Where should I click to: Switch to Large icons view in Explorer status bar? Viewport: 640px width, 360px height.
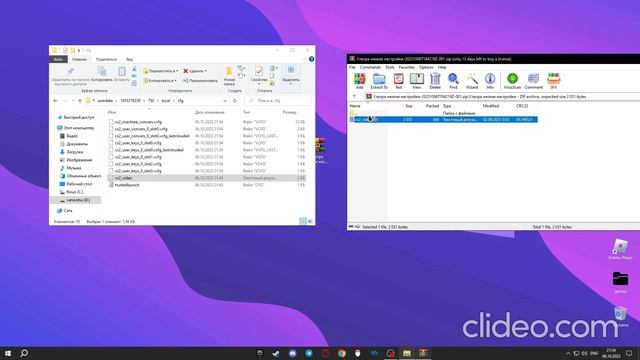(x=310, y=221)
